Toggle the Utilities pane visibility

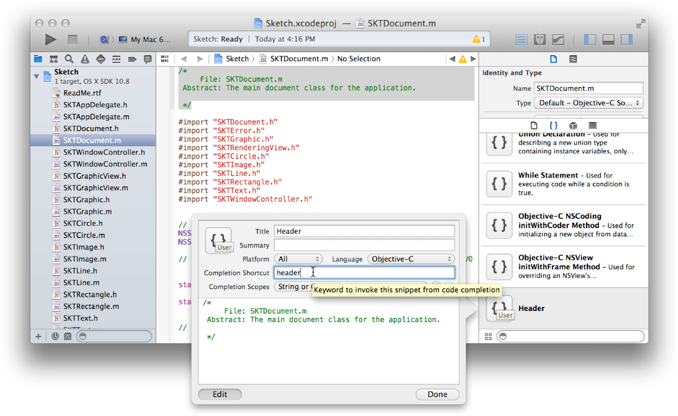click(627, 40)
